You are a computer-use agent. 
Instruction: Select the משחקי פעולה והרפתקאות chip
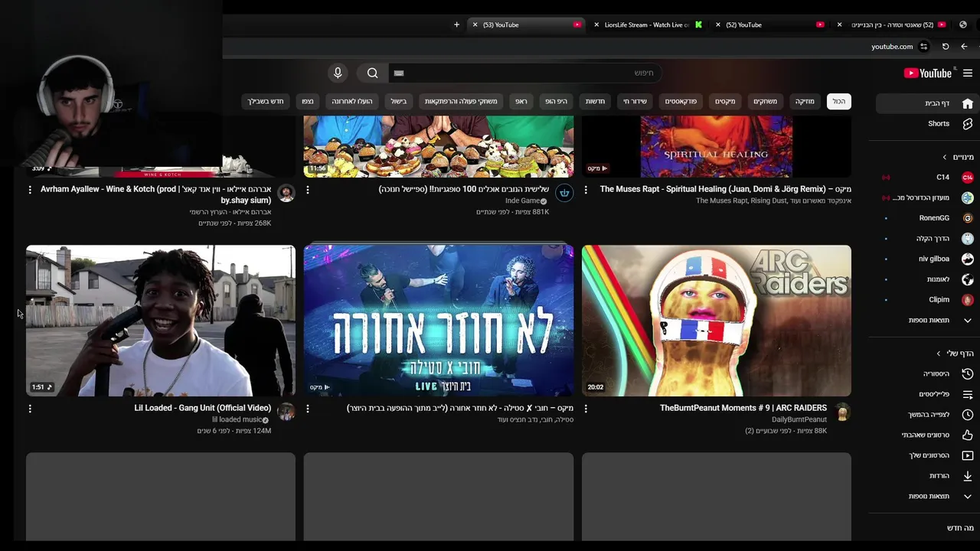(x=461, y=101)
